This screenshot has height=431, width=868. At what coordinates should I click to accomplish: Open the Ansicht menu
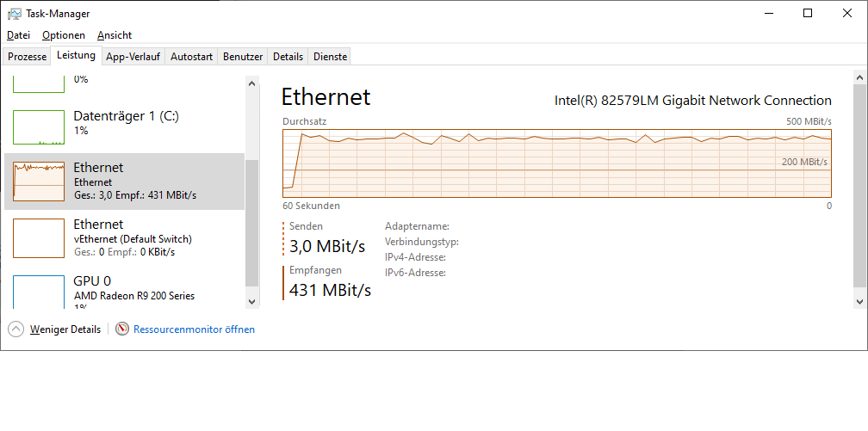115,35
